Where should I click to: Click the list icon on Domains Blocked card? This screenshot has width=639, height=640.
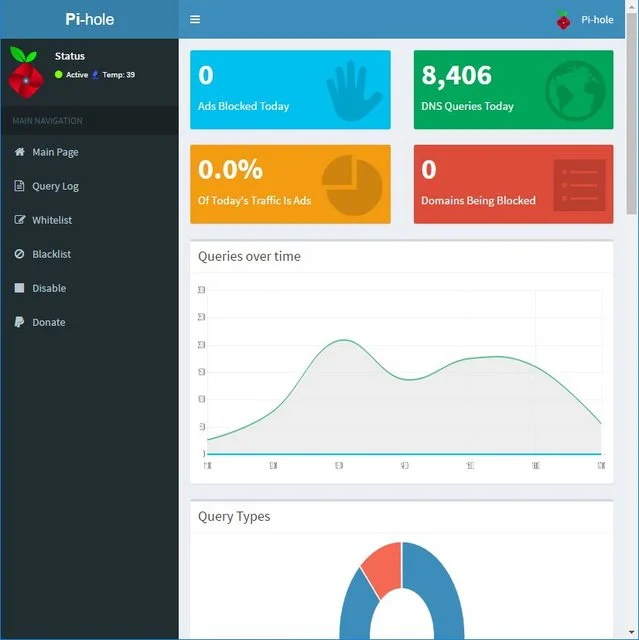[579, 185]
